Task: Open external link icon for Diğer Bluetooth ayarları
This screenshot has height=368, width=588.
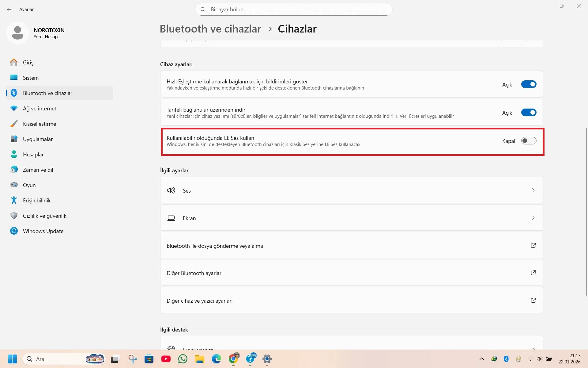Action: 533,273
